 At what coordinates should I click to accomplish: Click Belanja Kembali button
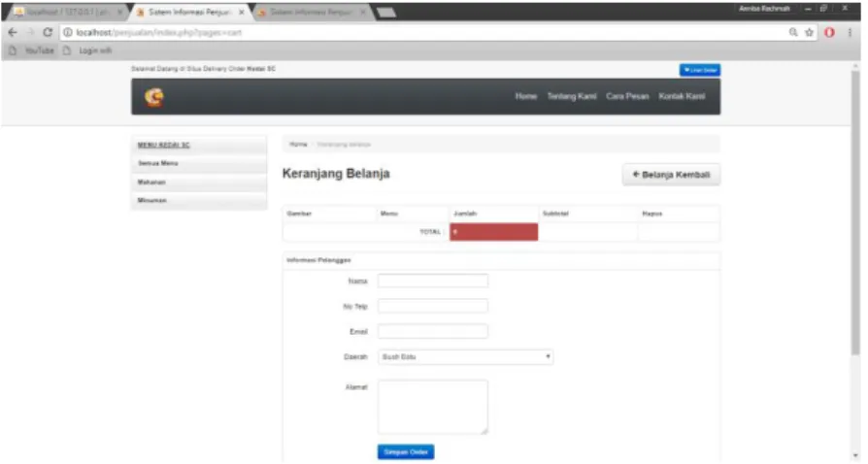[672, 175]
